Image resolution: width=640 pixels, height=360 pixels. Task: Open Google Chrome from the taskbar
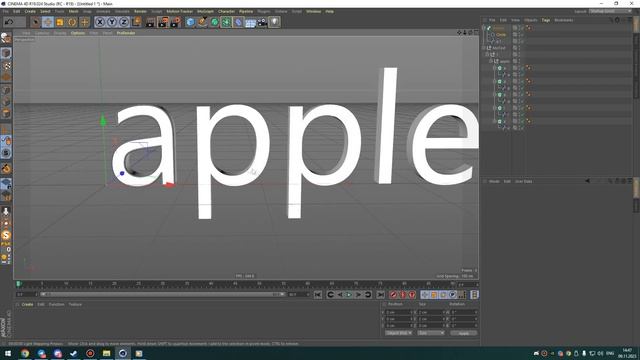(x=25, y=353)
